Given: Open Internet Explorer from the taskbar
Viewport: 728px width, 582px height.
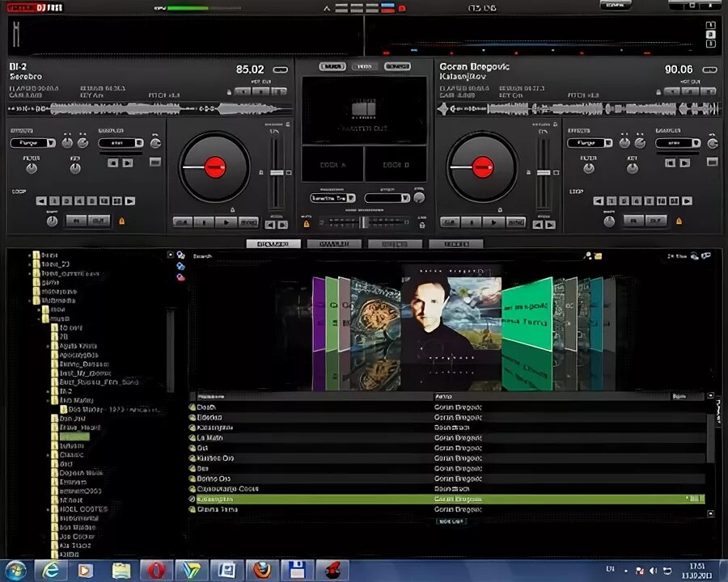Looking at the screenshot, I should click(50, 570).
